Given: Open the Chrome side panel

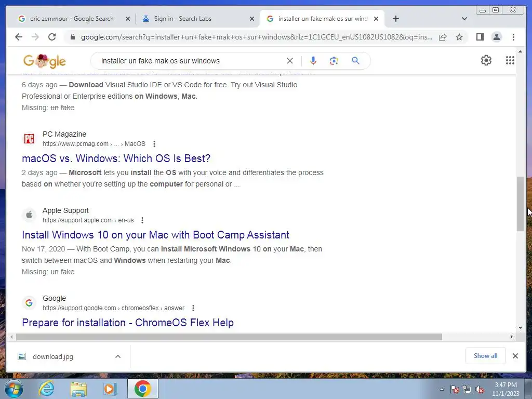Looking at the screenshot, I should (480, 37).
